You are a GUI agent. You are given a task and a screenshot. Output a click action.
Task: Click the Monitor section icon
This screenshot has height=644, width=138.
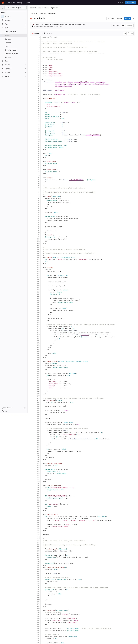(x=2, y=72)
